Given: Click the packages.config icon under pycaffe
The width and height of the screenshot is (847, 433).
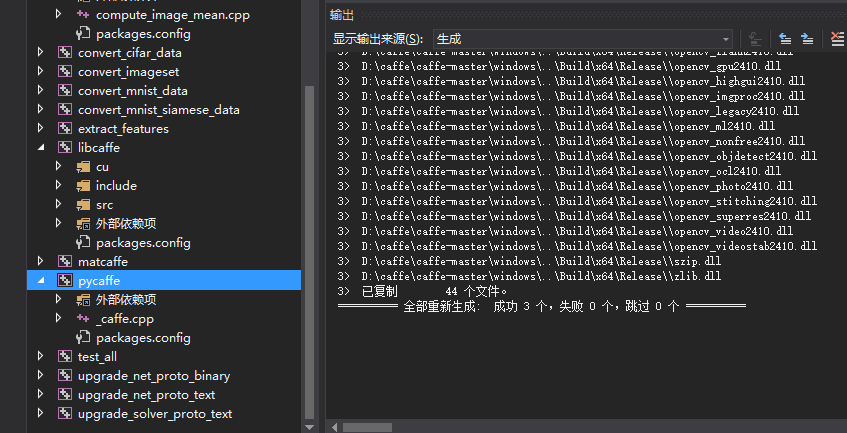Looking at the screenshot, I should pos(83,338).
